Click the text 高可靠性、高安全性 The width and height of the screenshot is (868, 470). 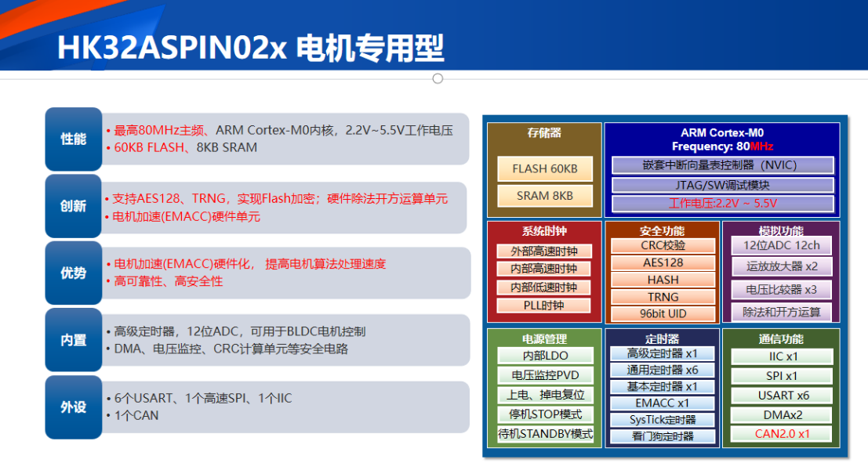tap(169, 281)
